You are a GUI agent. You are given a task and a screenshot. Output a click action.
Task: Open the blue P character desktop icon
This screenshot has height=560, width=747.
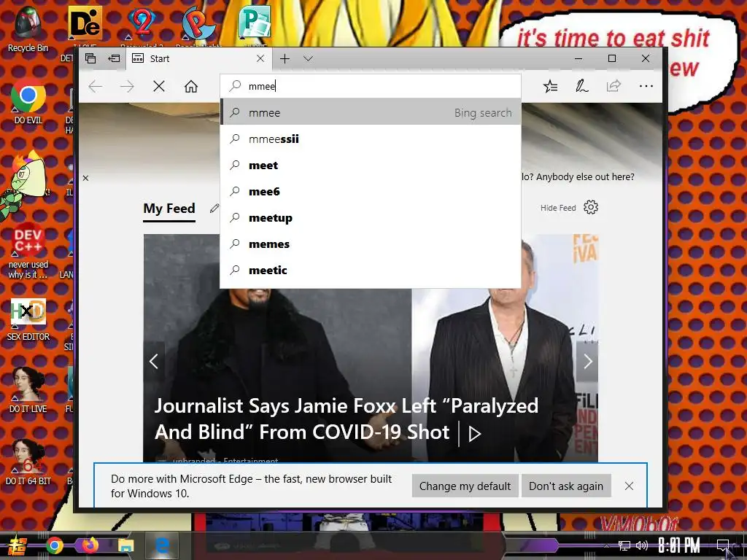(198, 23)
